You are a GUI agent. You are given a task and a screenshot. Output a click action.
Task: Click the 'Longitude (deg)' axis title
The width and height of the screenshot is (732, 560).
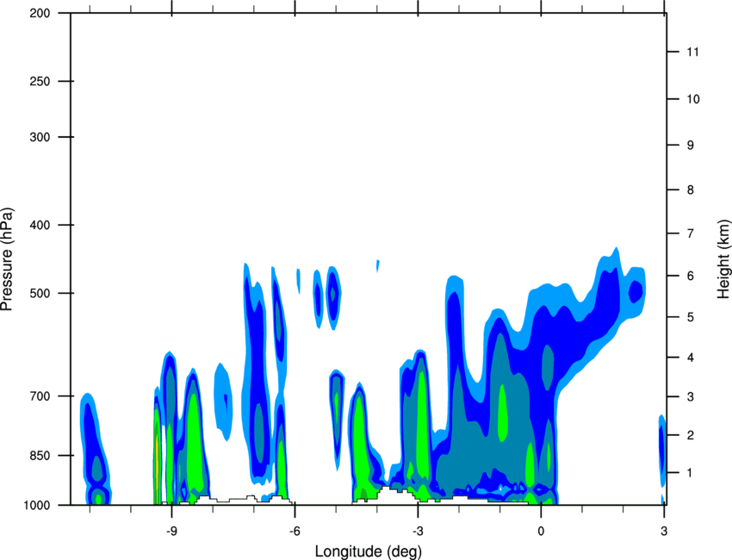(x=369, y=551)
